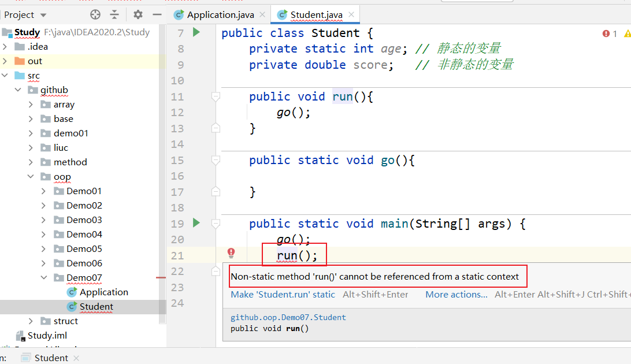
Task: Select Study.iml file in project tree
Action: [47, 335]
